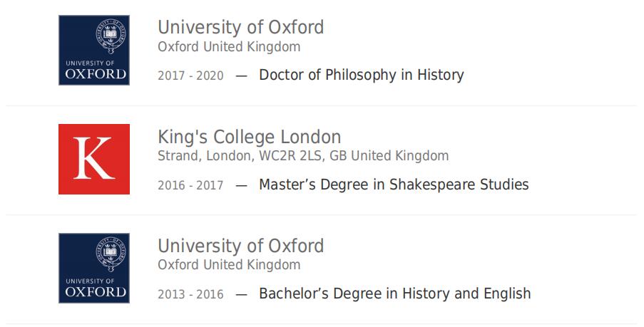Click the Strand, London, WC2R 2LS address
The height and width of the screenshot is (327, 644).
(x=303, y=155)
